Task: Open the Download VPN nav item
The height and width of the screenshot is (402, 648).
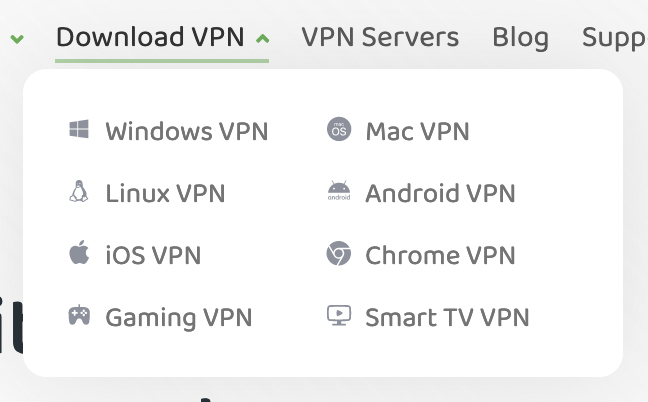Action: tap(150, 37)
